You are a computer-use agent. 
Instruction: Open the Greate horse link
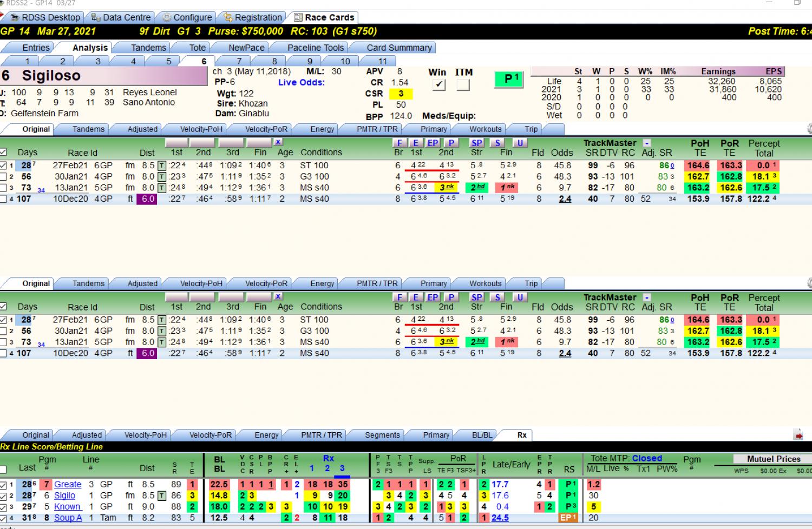coord(68,485)
